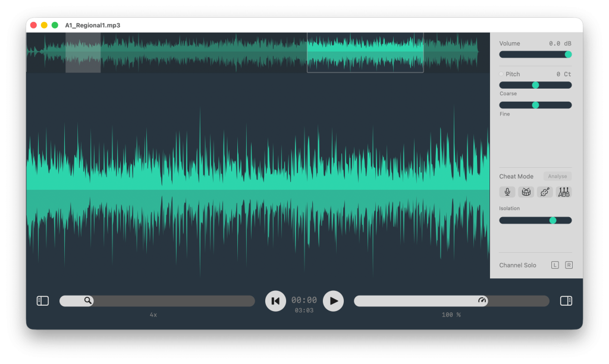The height and width of the screenshot is (364, 609).
Task: Select the drums isolation icon
Action: pyautogui.click(x=526, y=192)
